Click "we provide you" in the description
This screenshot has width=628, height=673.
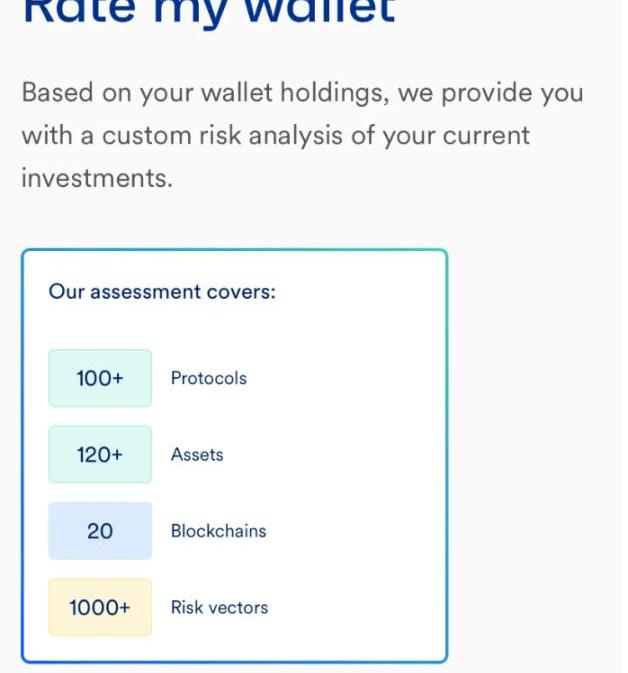click(x=491, y=93)
